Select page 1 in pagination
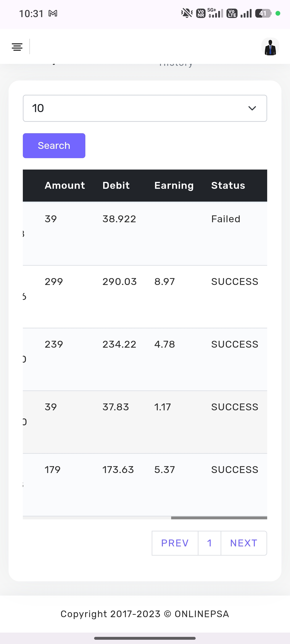This screenshot has width=290, height=644. coord(209,543)
